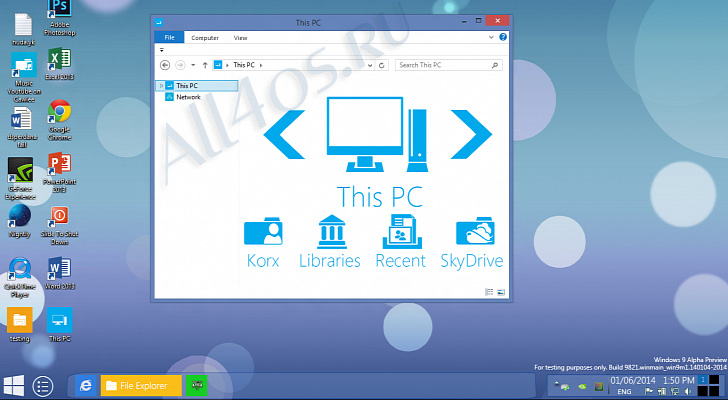Screen dimensions: 728x400
Task: Refresh the This PC location
Action: coord(382,65)
